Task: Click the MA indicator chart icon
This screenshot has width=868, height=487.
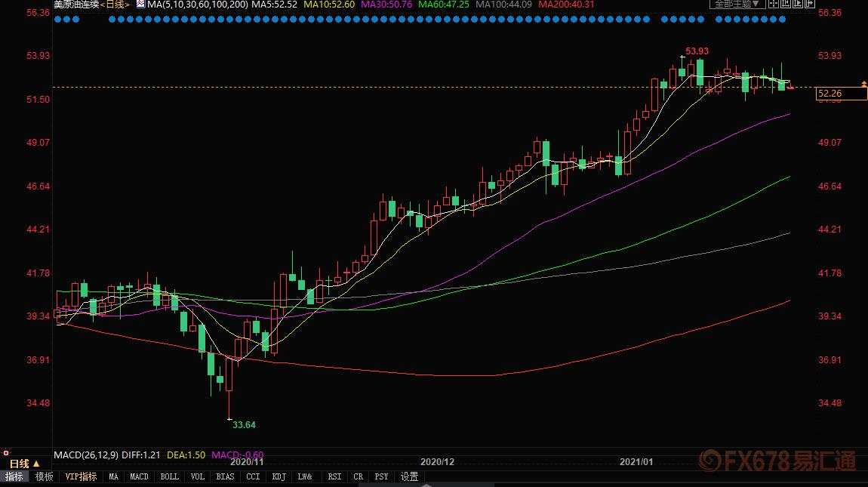Action: [140, 4]
